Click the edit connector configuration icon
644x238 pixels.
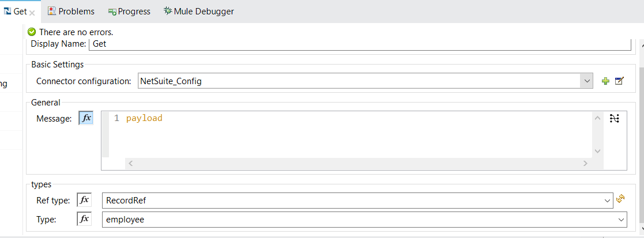point(619,81)
